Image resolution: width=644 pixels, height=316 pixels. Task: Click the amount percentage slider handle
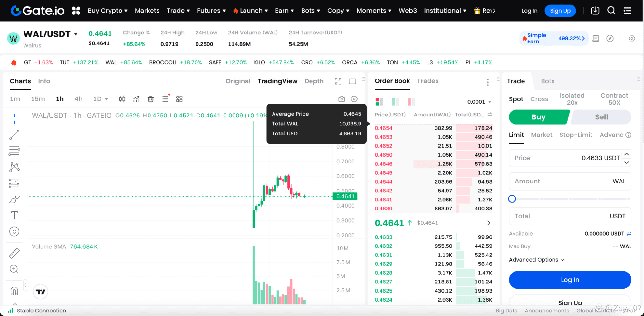tap(512, 199)
